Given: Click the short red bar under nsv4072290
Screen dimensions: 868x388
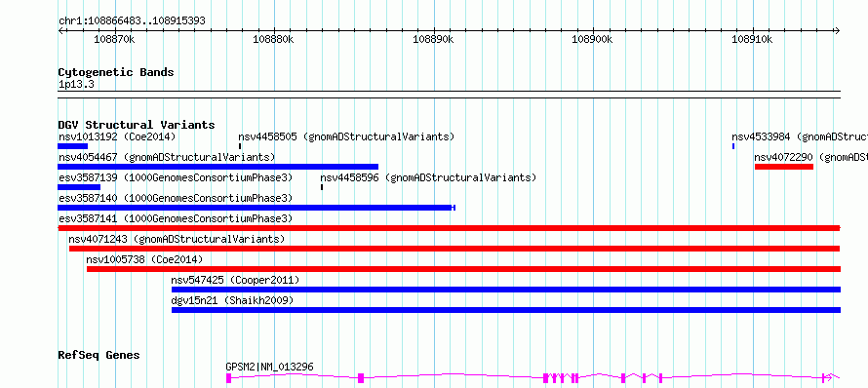Looking at the screenshot, I should tap(784, 167).
